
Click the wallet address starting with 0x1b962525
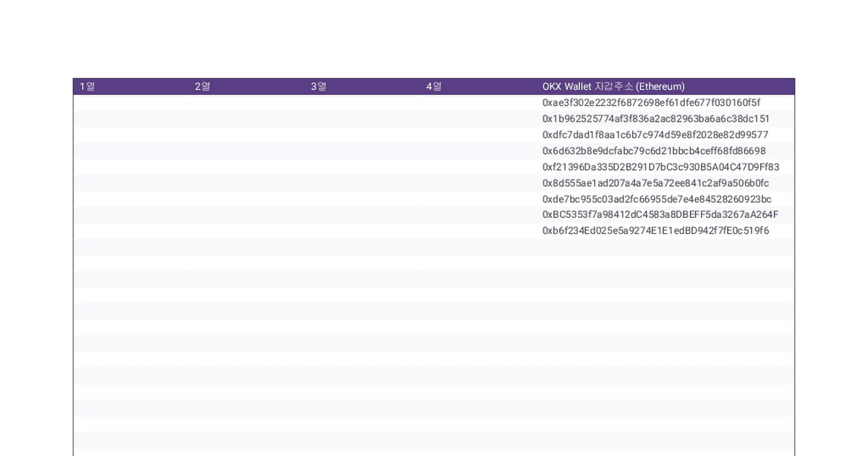[x=656, y=119]
